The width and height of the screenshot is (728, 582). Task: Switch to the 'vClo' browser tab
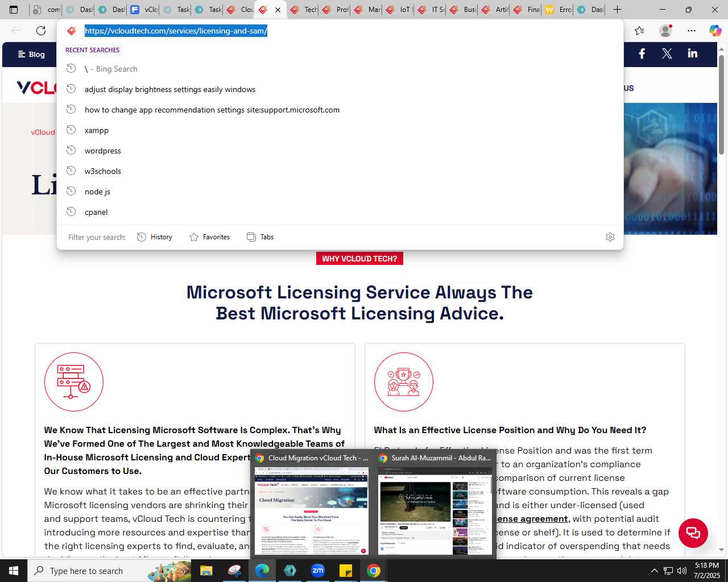pyautogui.click(x=144, y=10)
